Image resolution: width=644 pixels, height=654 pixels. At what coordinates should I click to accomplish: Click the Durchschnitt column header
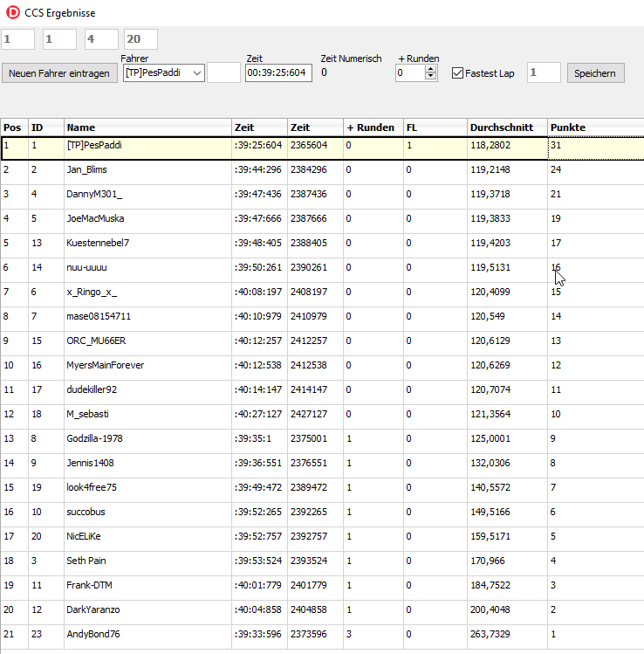point(506,127)
